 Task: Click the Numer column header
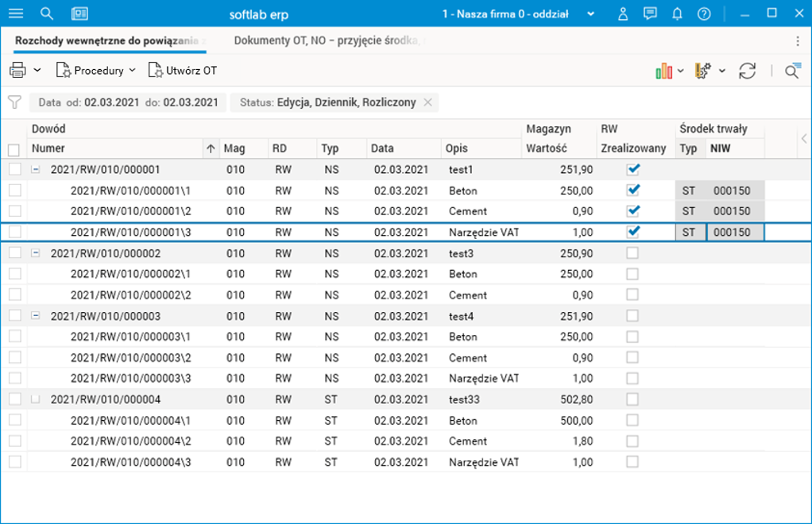[115, 148]
